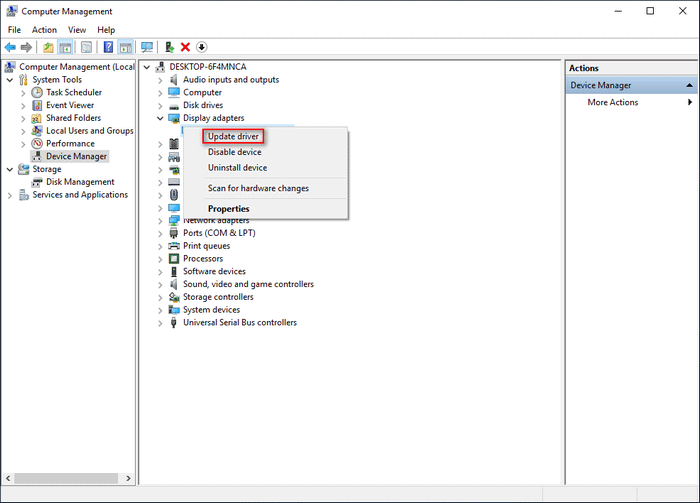Screen dimensions: 700x503
Task: Click the red X Uninstall device icon
Action: pyautogui.click(x=185, y=47)
